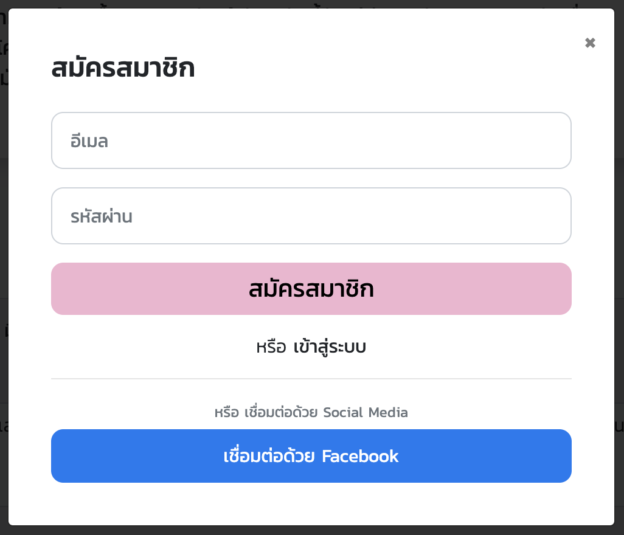This screenshot has height=535, width=624.
Task: Tap the gray X at the dialog corner
Action: 590,43
